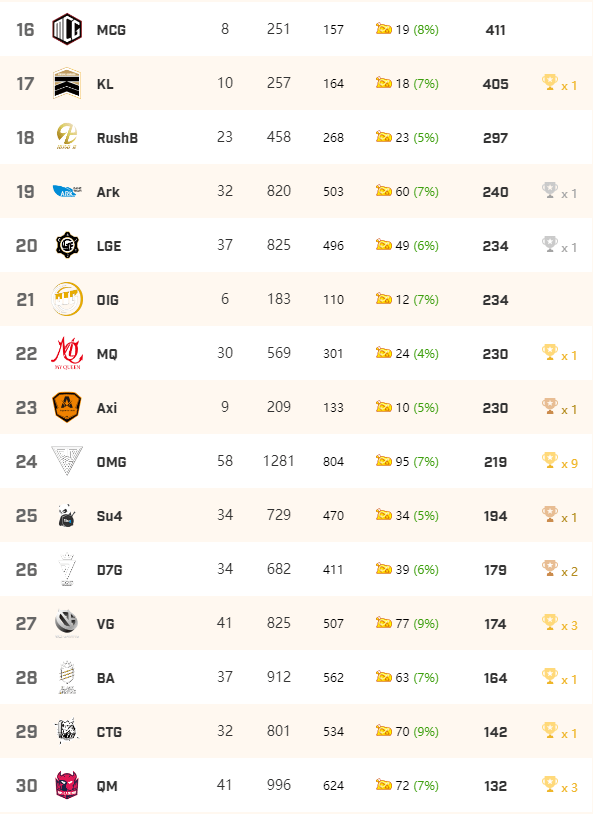
Task: Click the D7G team name
Action: coord(110,570)
